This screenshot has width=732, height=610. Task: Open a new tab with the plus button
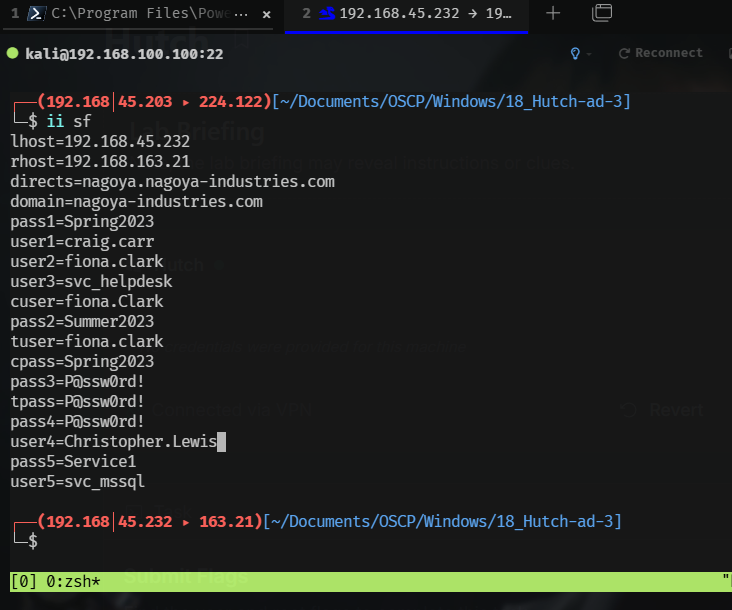point(553,13)
